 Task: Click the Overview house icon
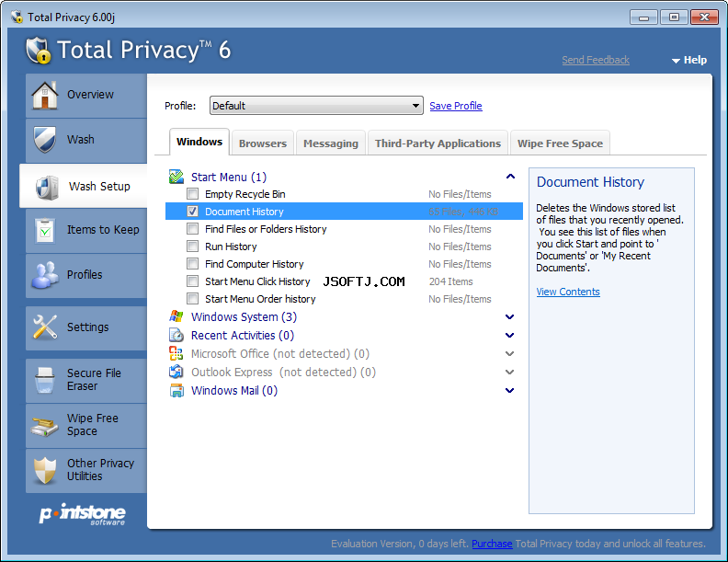(x=44, y=95)
